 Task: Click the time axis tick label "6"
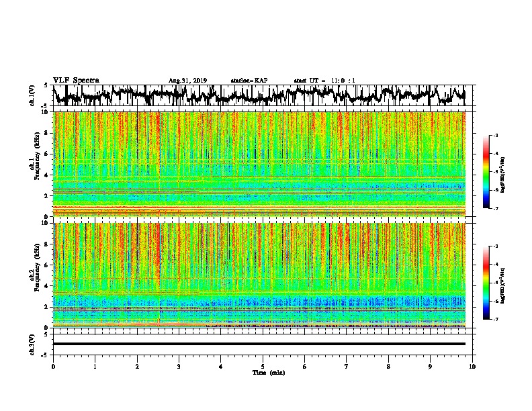(x=305, y=367)
